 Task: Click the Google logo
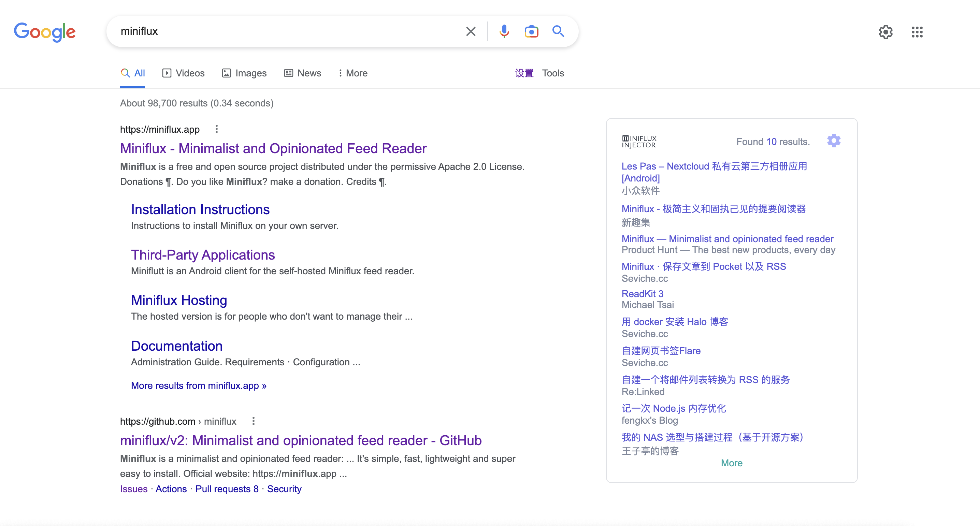click(45, 32)
